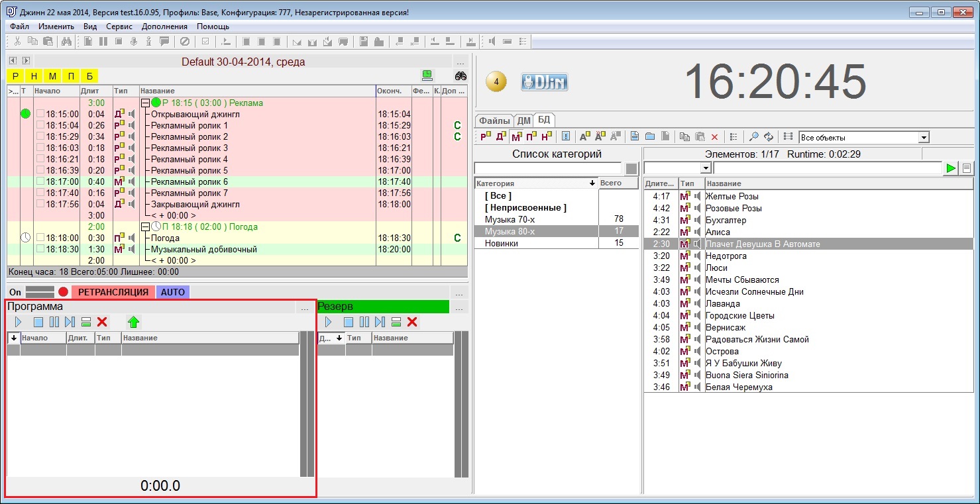Click the green schedule grid icon above playlist

tap(427, 75)
